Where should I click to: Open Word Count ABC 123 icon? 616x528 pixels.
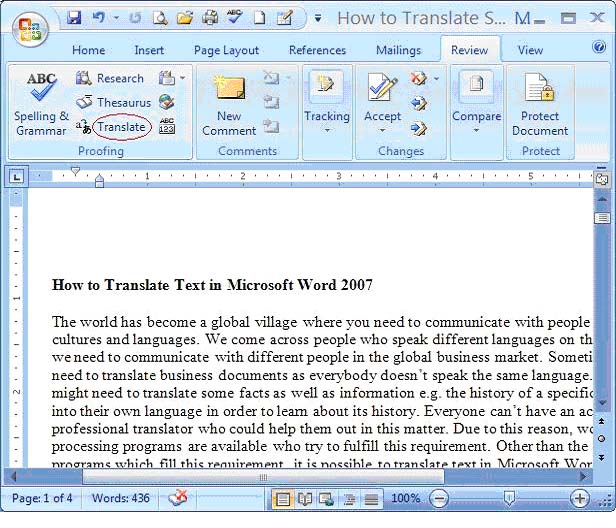tap(167, 126)
